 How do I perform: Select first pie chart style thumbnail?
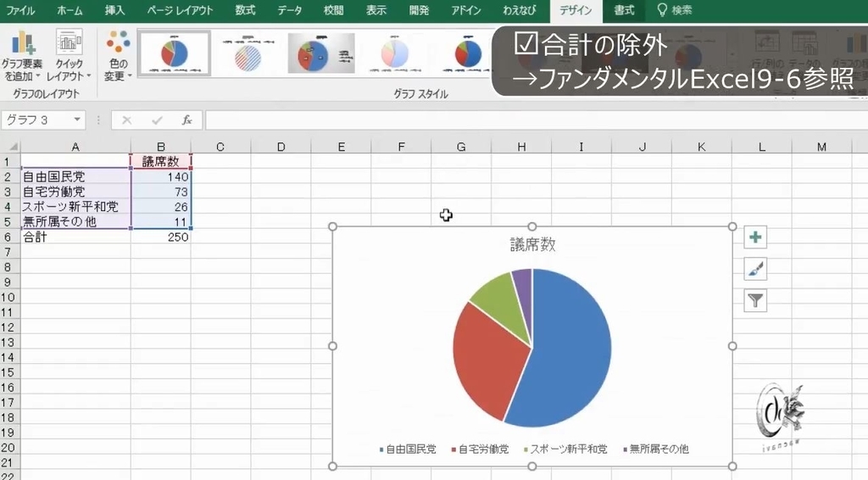(x=175, y=53)
